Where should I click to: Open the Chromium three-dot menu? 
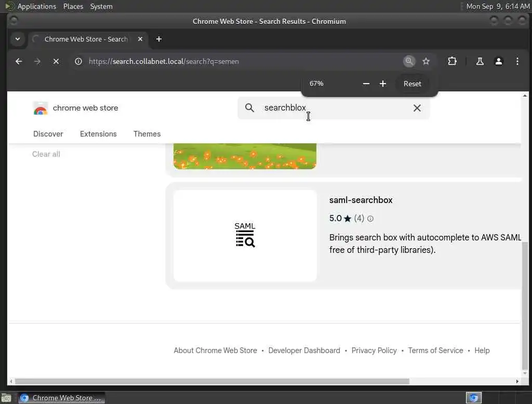point(517,61)
